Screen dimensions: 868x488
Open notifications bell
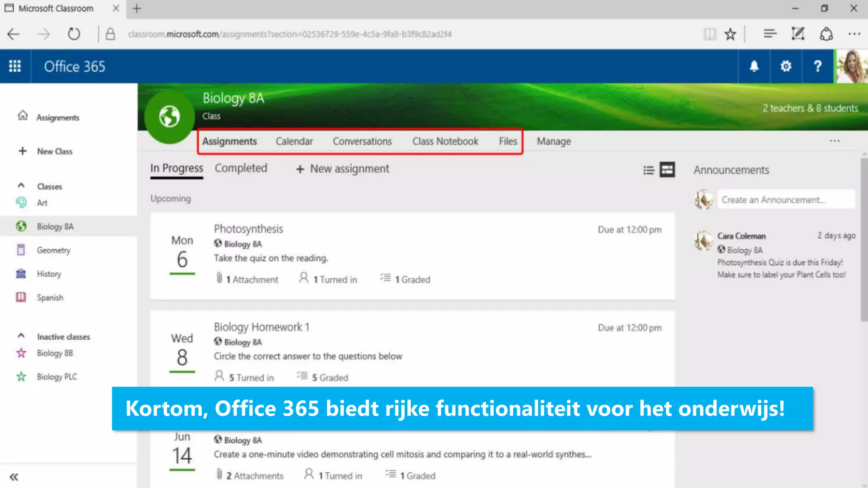[x=754, y=66]
